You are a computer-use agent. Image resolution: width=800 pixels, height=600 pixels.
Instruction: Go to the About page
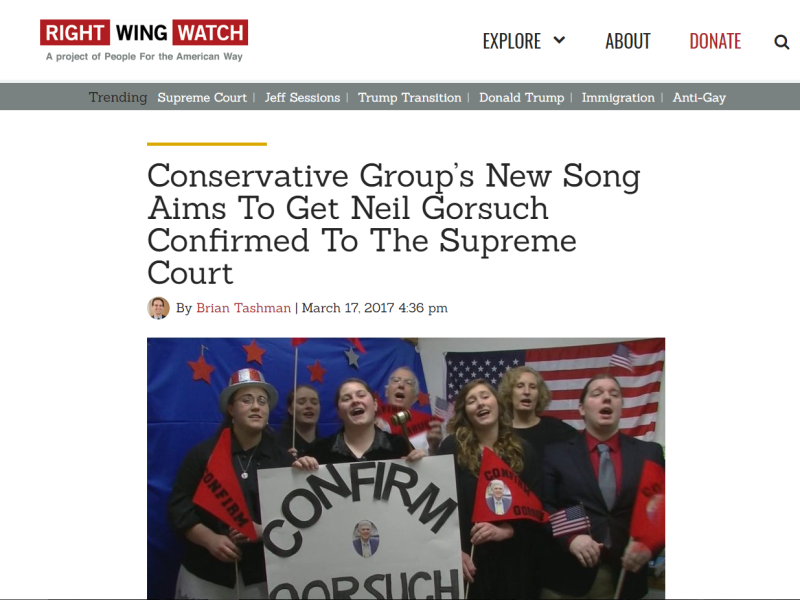point(628,41)
